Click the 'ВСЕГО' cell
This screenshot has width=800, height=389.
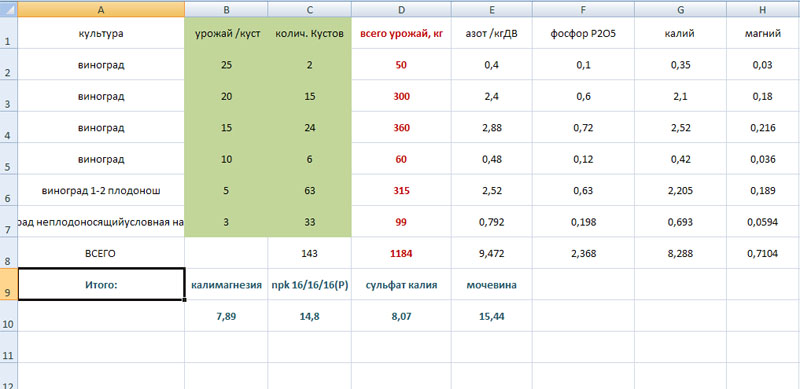(101, 253)
